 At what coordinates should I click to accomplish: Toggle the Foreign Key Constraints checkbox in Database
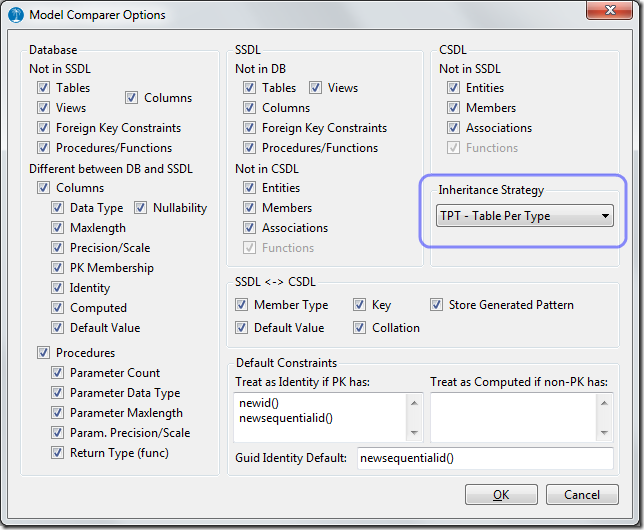pyautogui.click(x=44, y=128)
